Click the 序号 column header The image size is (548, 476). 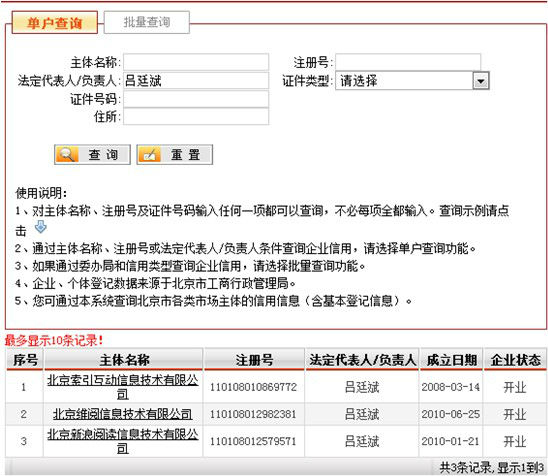point(25,360)
